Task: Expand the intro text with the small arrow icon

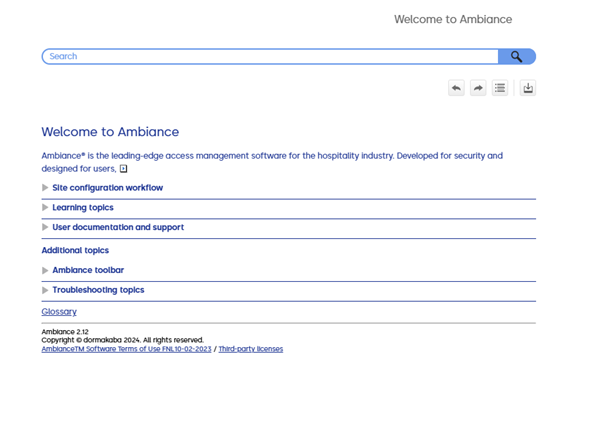Action: pyautogui.click(x=123, y=169)
